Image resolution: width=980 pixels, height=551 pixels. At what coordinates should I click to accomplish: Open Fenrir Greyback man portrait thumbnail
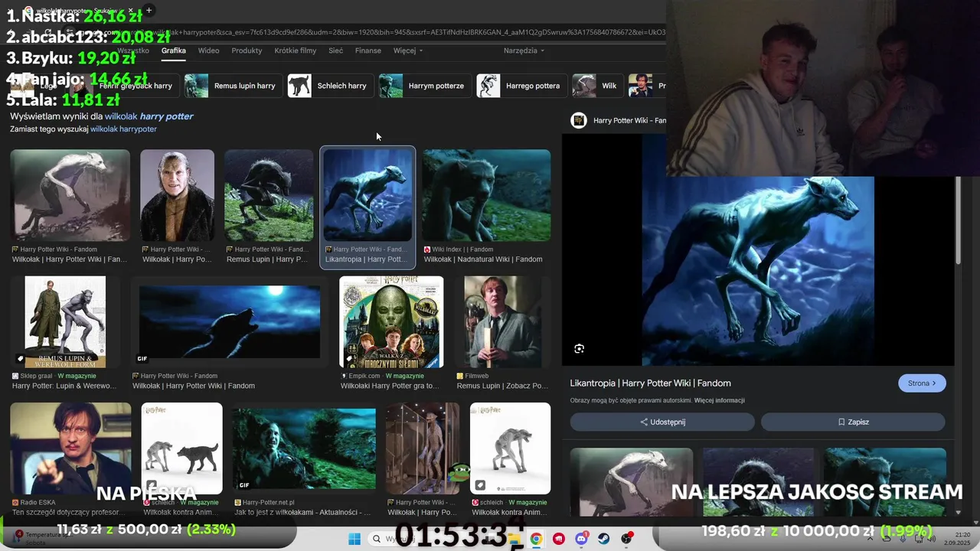pos(177,195)
